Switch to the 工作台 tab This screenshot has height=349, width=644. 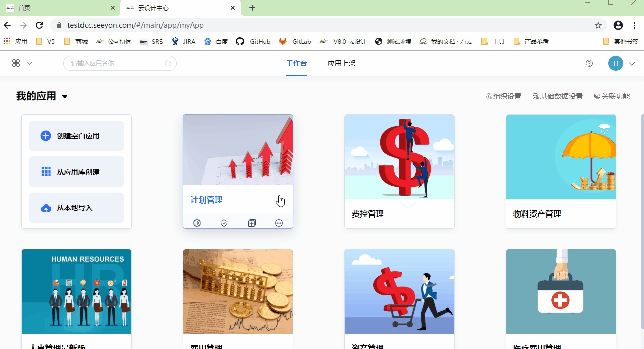[297, 63]
